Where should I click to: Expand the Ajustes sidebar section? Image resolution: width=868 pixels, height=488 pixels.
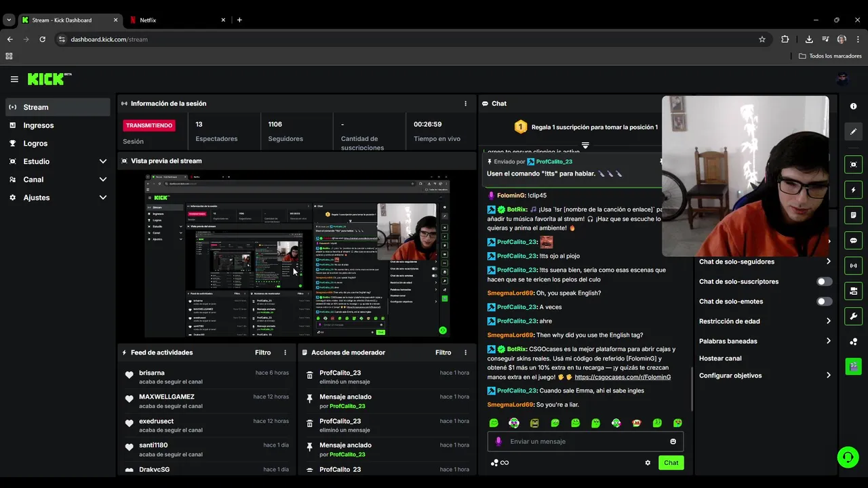(x=102, y=198)
